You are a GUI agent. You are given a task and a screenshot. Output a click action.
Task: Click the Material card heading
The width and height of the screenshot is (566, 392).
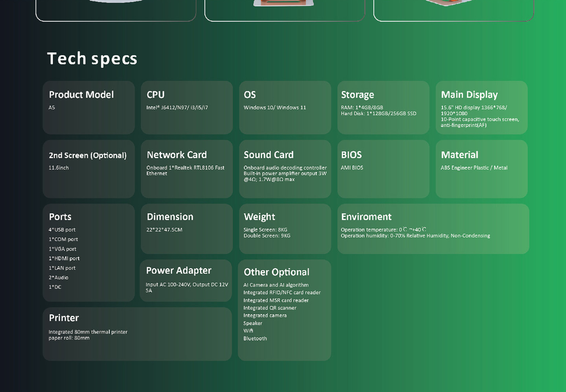click(x=459, y=155)
